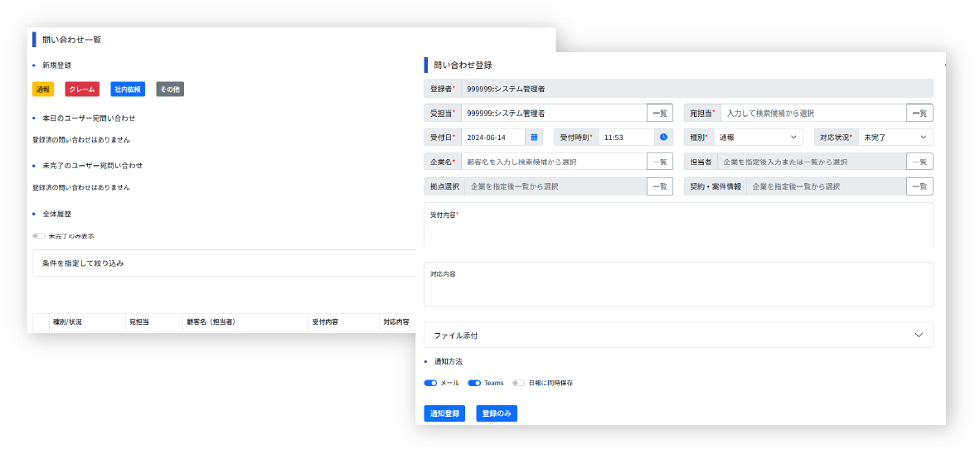Click the calendar icon beside 受付日
Image resolution: width=980 pixels, height=459 pixels.
tap(535, 138)
